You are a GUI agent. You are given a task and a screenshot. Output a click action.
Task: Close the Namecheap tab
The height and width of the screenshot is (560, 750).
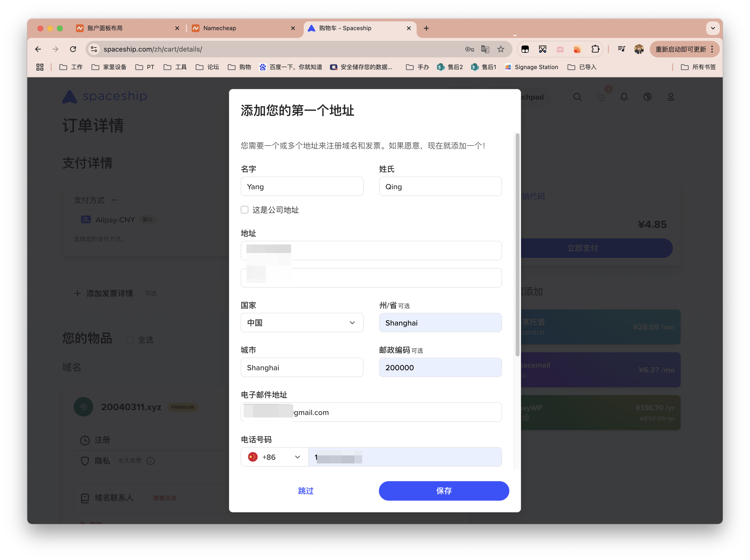click(x=293, y=28)
